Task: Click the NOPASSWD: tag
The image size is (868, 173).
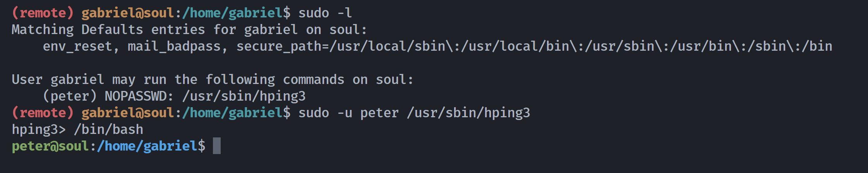Action: coord(139,96)
